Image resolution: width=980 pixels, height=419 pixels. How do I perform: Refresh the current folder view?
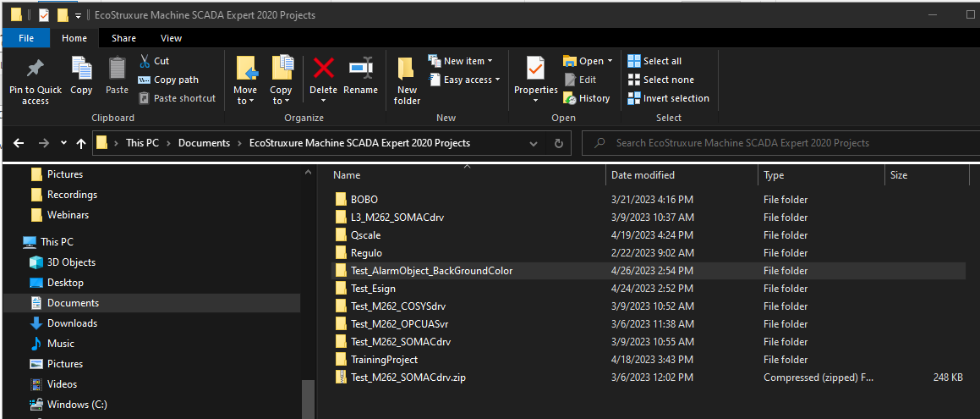pos(559,143)
